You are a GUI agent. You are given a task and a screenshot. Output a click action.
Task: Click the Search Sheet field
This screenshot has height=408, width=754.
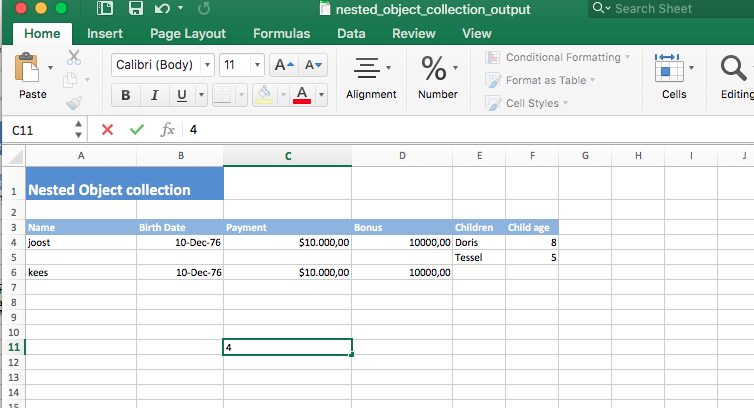[671, 9]
